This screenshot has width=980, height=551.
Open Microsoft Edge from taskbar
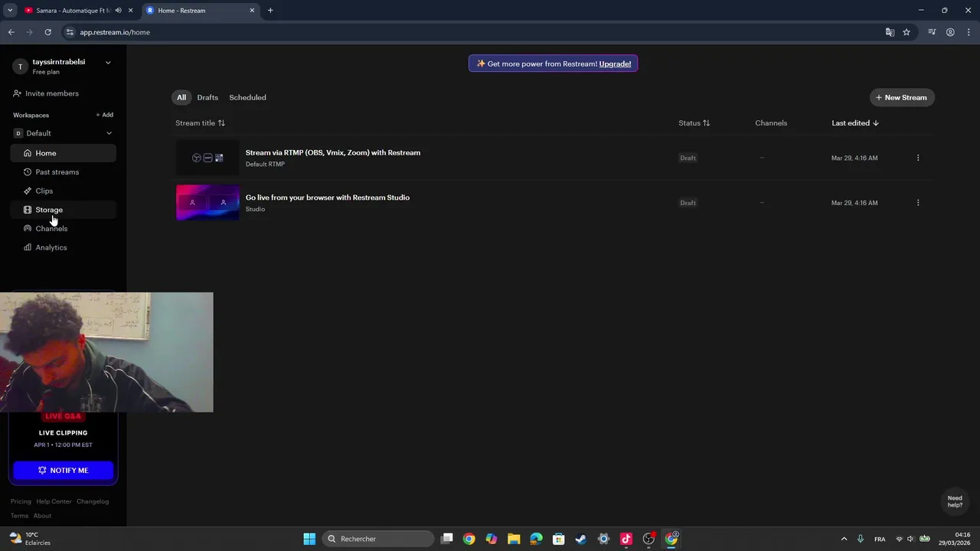536,539
